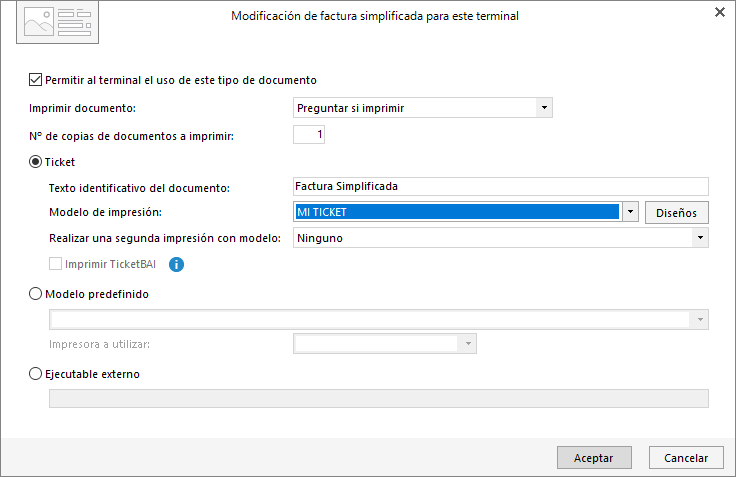The height and width of the screenshot is (477, 736).
Task: Confirm changes with Aceptar button
Action: (x=594, y=458)
